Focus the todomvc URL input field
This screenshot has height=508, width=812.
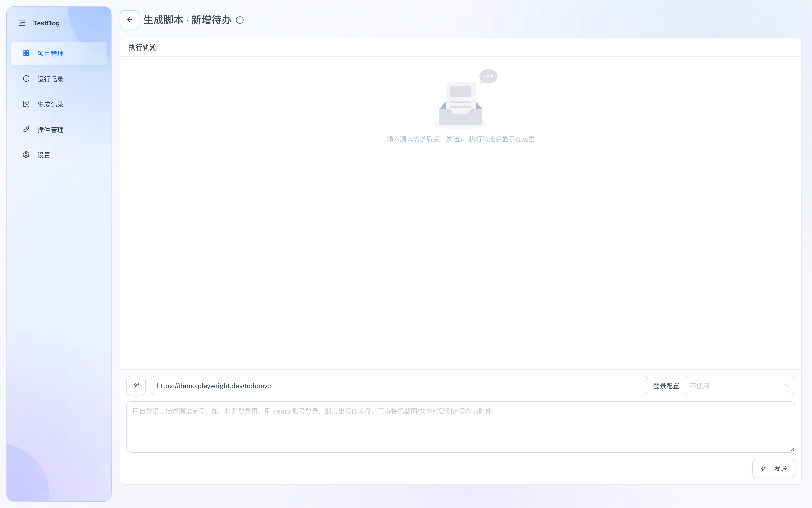[399, 385]
